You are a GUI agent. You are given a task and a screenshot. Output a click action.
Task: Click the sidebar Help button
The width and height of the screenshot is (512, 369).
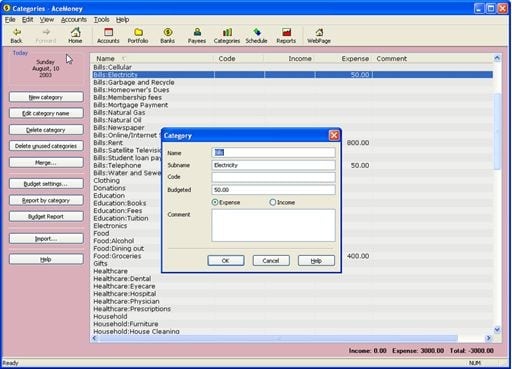tap(46, 259)
